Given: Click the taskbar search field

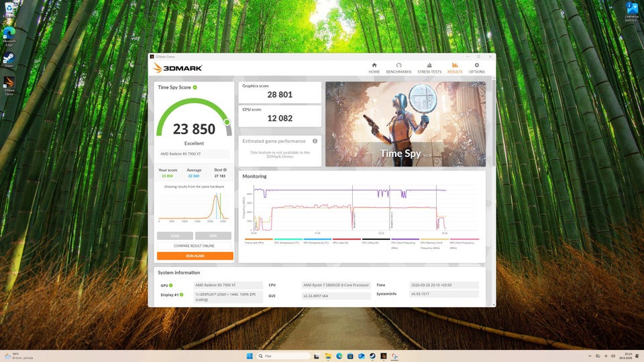Looking at the screenshot, I should pos(283,356).
